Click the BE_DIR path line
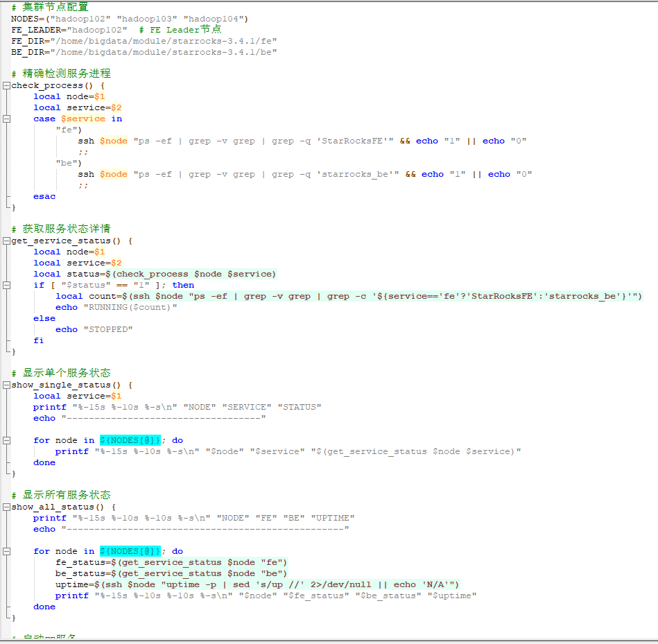Screen dimensions: 658x644 [144, 52]
